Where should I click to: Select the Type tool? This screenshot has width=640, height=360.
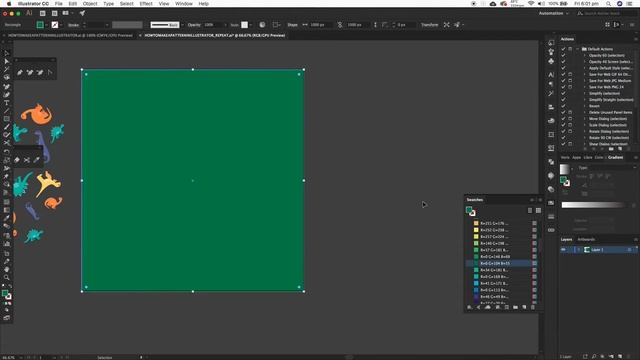coord(7,103)
